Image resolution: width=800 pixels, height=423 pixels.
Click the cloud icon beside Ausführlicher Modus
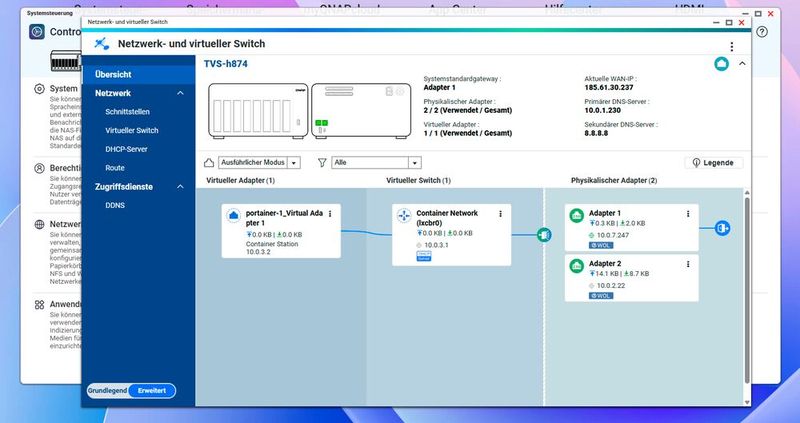tap(209, 163)
